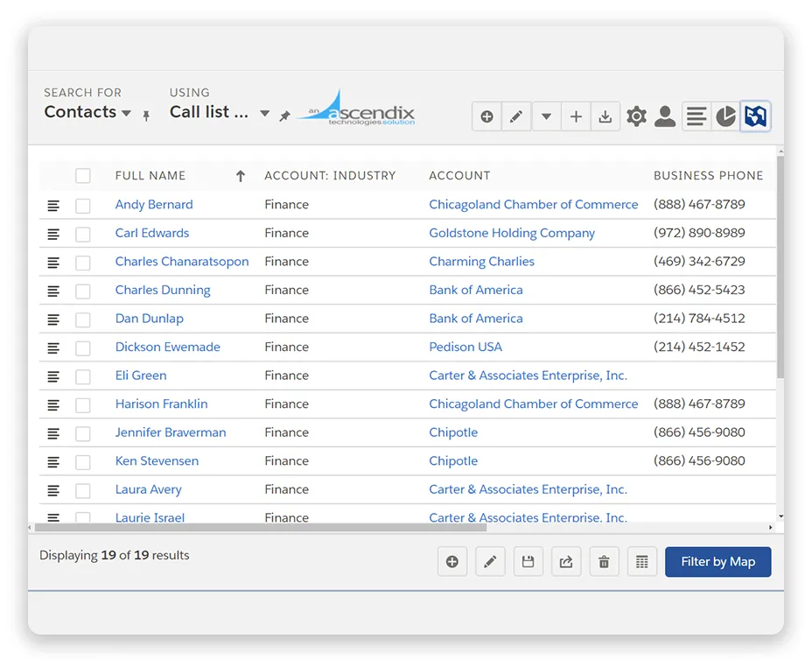Click the Full Name column header
The height and width of the screenshot is (660, 812).
click(150, 176)
